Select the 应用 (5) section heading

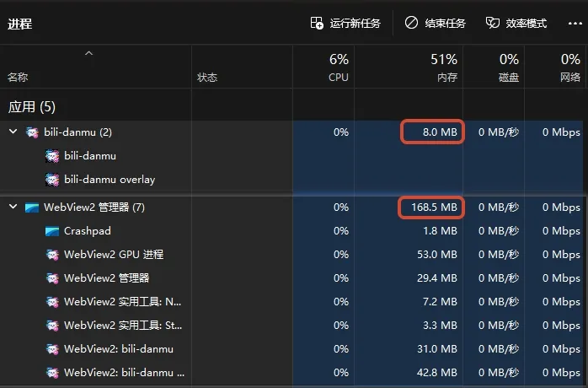[32, 107]
